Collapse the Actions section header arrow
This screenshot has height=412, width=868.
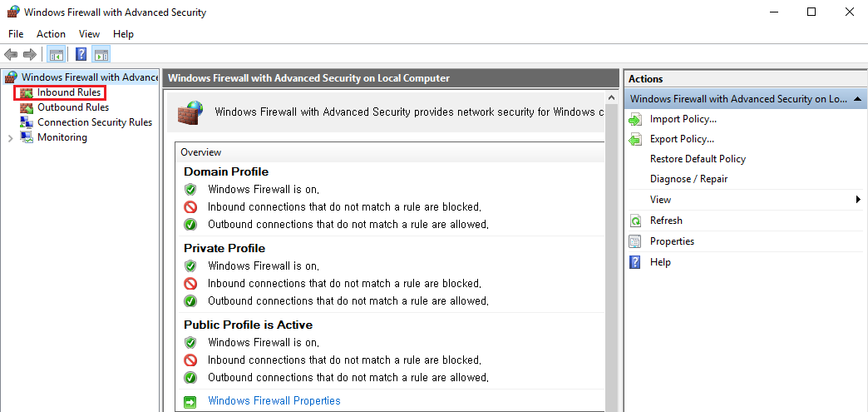point(858,99)
